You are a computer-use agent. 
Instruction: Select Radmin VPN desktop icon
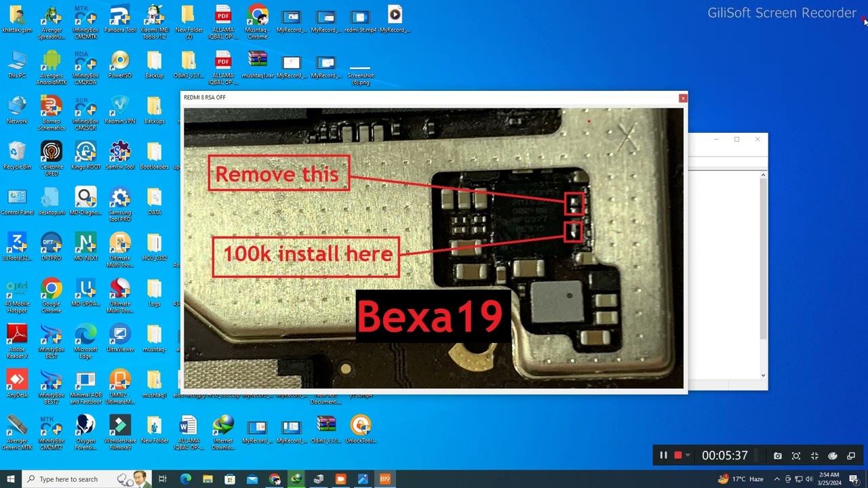[x=120, y=110]
